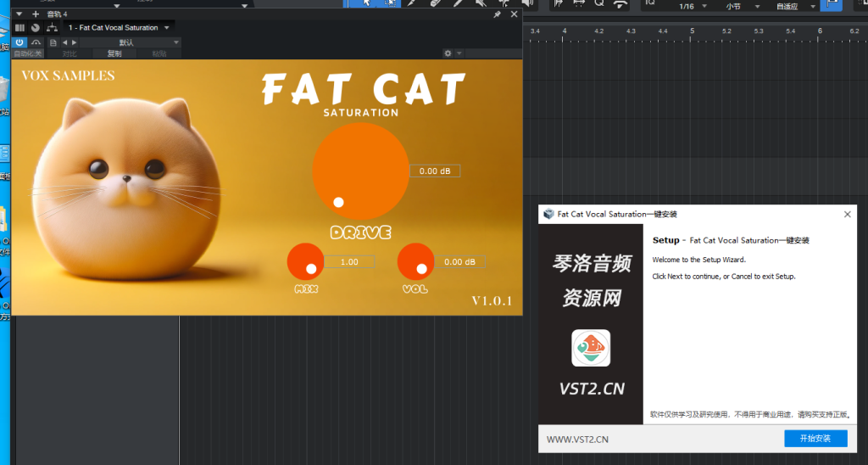
Task: Open the channel editor bars icon
Action: coord(20,28)
